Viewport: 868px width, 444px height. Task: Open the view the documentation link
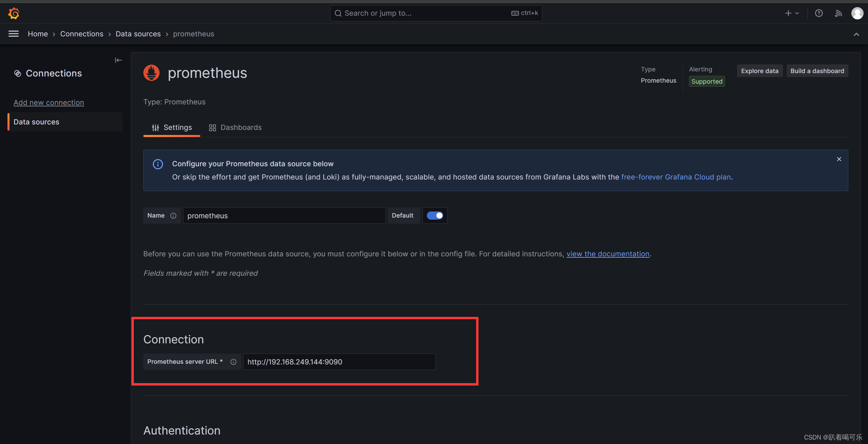point(608,254)
